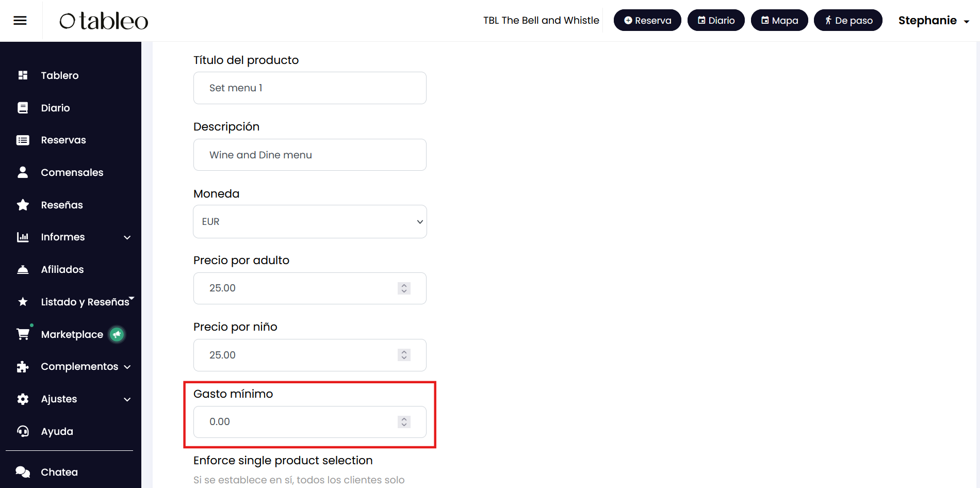
Task: Expand the Ajustes submenu
Action: (x=127, y=399)
